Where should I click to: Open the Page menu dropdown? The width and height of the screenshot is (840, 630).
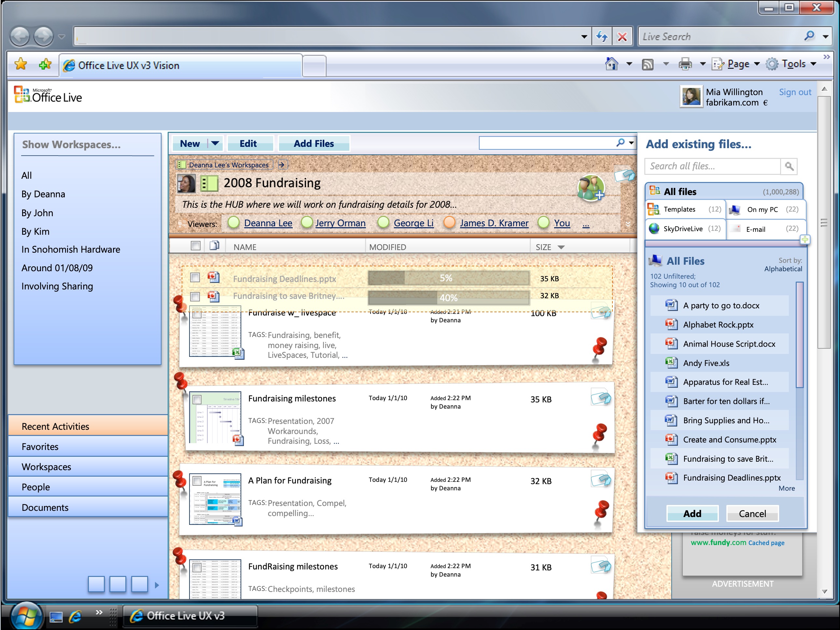757,64
